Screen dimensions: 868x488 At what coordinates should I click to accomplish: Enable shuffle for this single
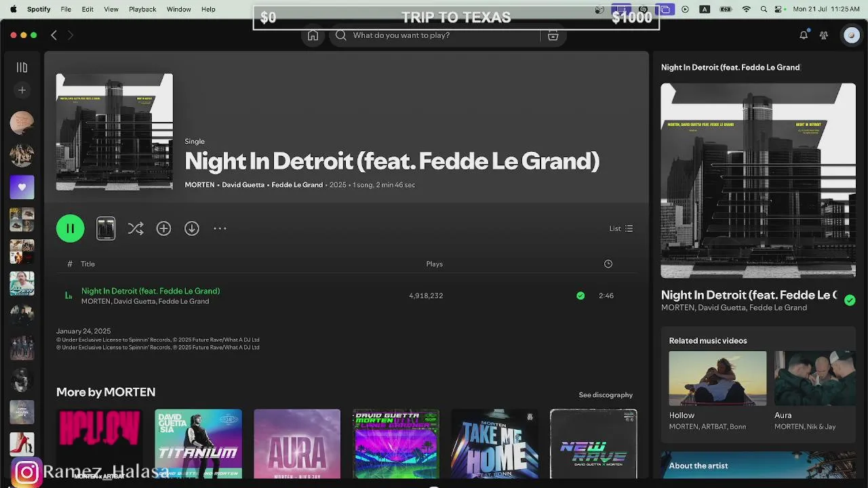pyautogui.click(x=136, y=228)
